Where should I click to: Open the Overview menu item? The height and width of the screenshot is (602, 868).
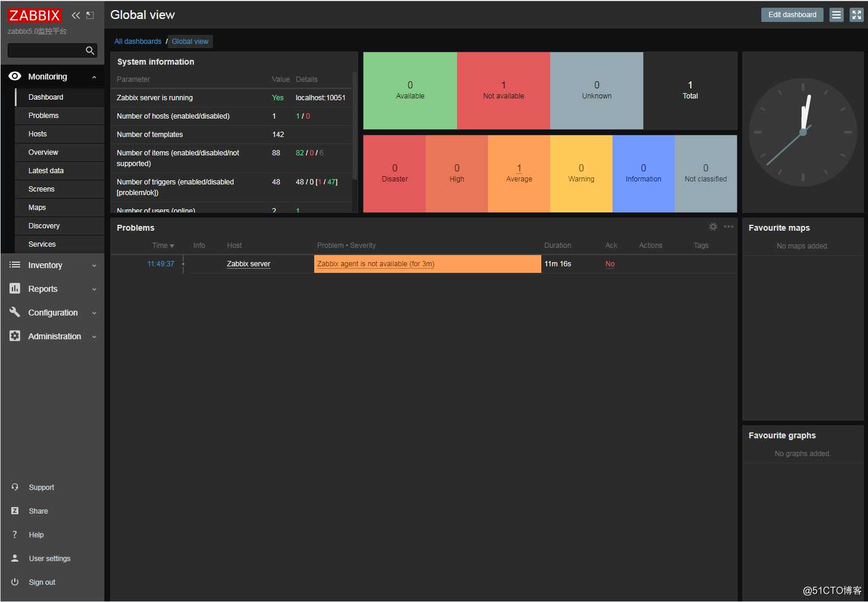60,152
